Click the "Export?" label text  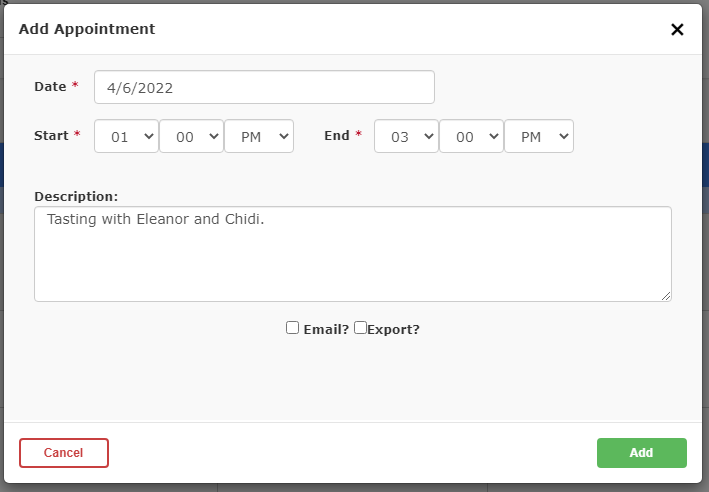tap(393, 330)
